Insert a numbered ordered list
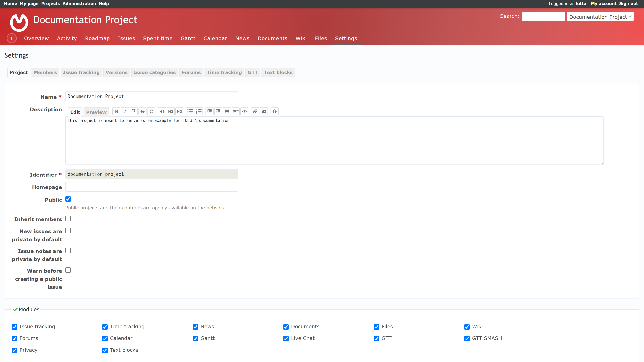This screenshot has width=644, height=362. [199, 111]
